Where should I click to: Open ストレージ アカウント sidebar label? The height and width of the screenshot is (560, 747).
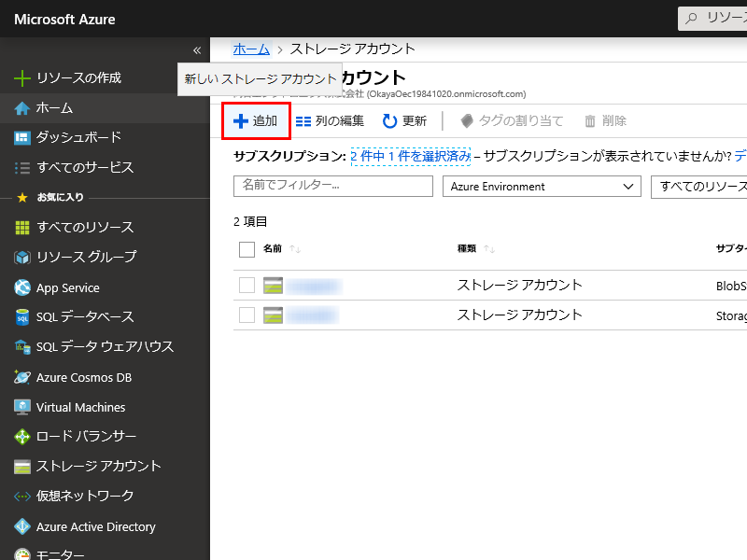(99, 467)
